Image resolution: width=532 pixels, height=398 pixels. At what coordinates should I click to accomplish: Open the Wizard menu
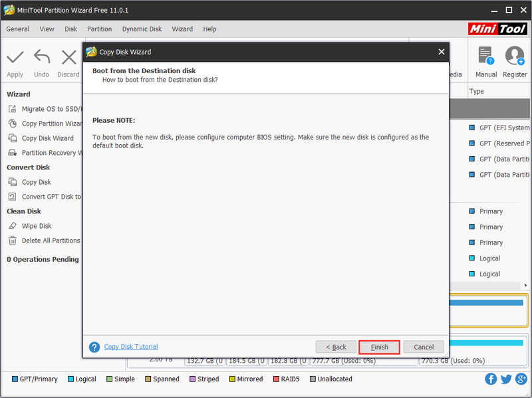[x=182, y=29]
